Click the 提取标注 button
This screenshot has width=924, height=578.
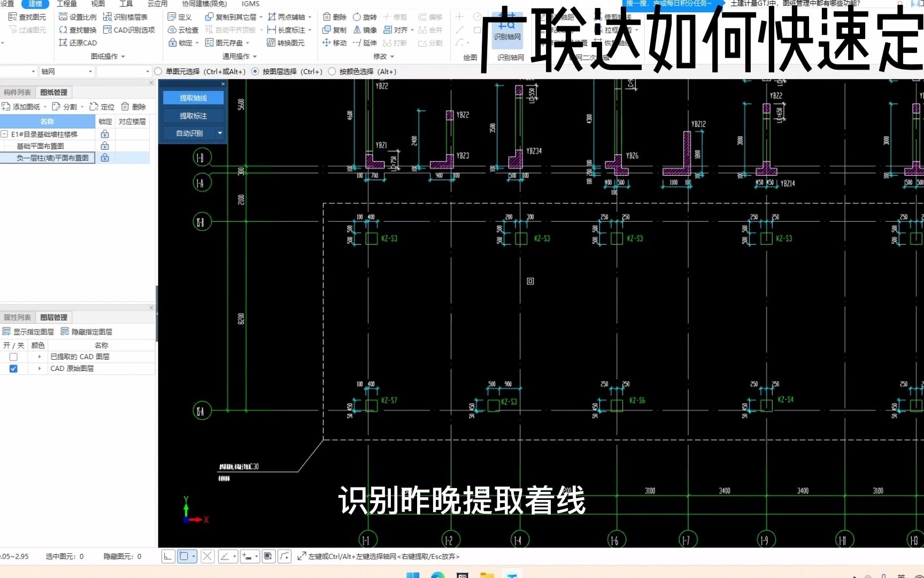(193, 116)
